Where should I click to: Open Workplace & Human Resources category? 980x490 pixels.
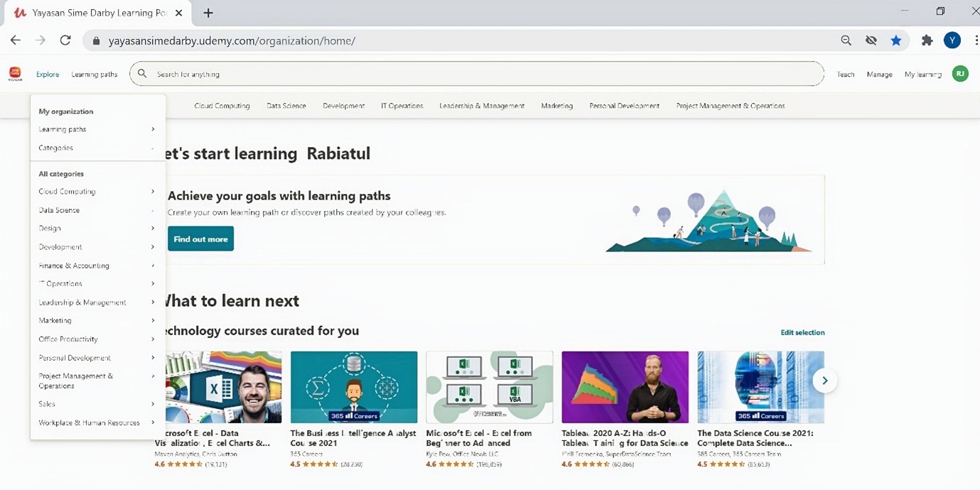click(x=97, y=423)
